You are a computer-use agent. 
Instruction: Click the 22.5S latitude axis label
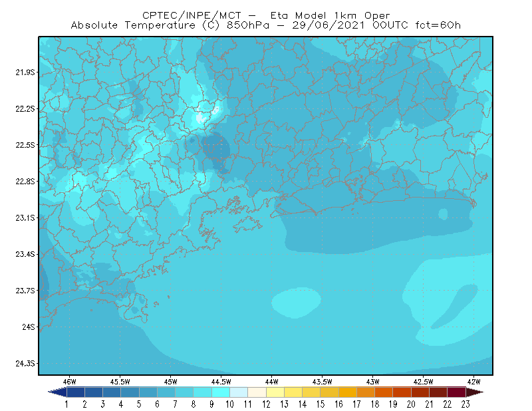coord(25,145)
